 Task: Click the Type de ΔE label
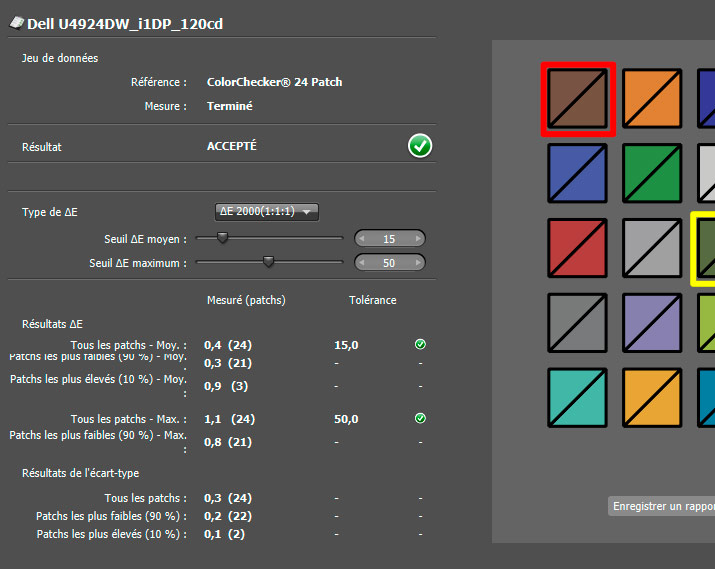(x=50, y=212)
